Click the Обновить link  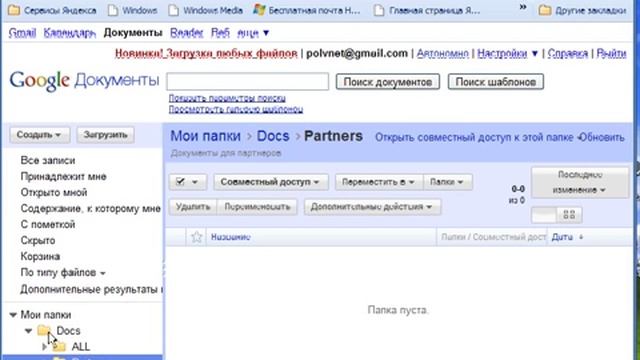pos(602,138)
